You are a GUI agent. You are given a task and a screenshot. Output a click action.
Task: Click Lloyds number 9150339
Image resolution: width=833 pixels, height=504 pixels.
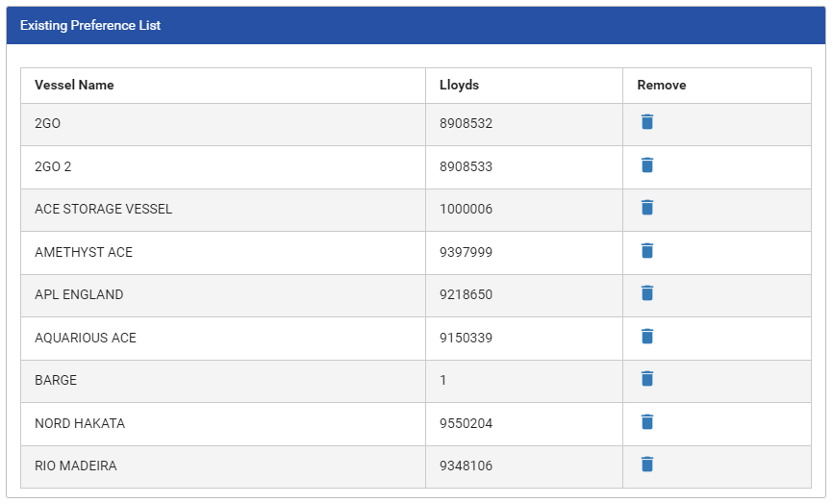pyautogui.click(x=466, y=338)
